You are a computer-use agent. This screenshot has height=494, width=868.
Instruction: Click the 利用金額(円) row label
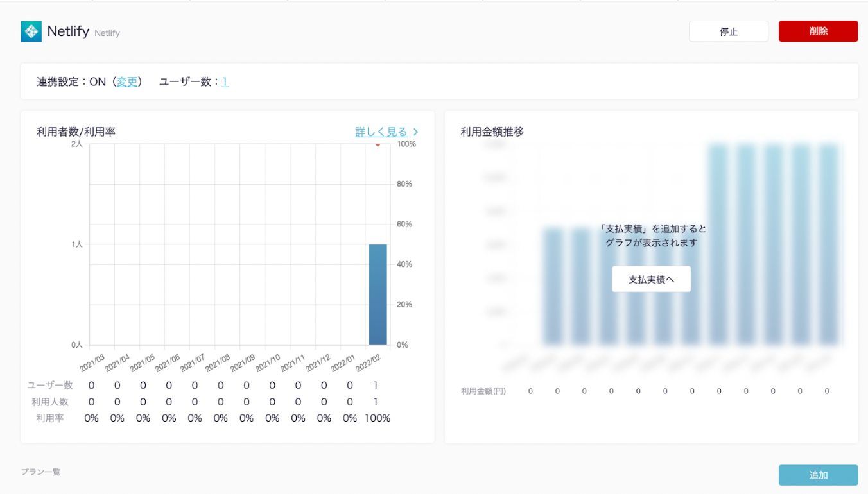(x=483, y=391)
